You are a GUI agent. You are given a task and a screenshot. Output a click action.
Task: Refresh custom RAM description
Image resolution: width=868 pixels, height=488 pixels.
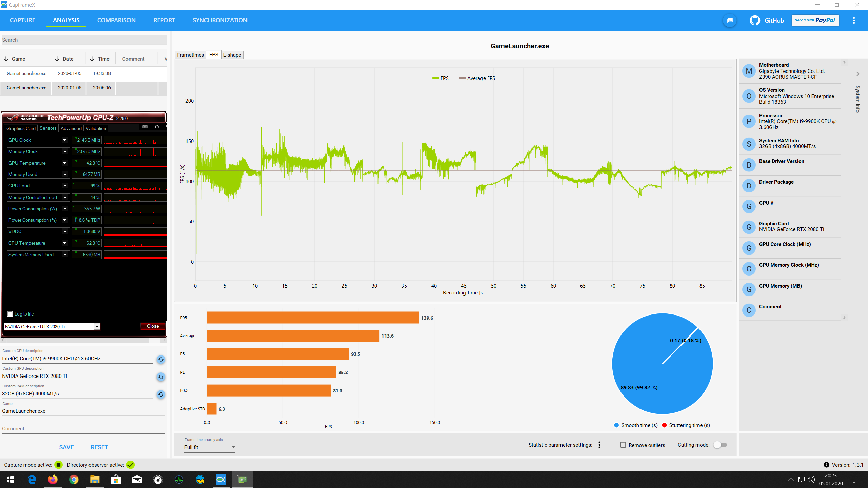pyautogui.click(x=161, y=394)
